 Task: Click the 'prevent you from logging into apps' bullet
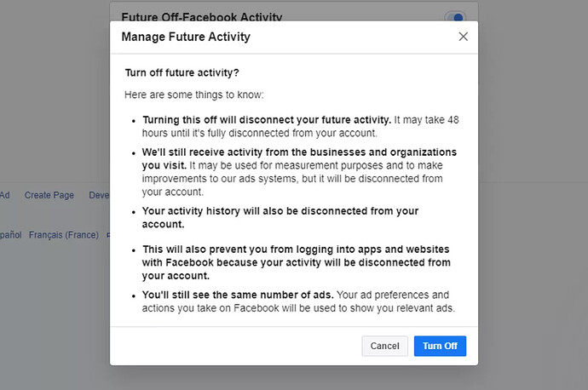[x=296, y=262]
